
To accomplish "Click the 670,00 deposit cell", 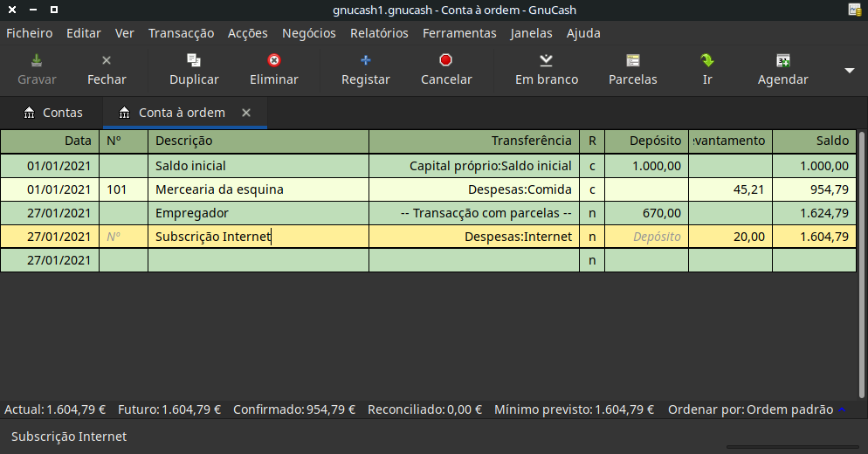I will point(646,213).
